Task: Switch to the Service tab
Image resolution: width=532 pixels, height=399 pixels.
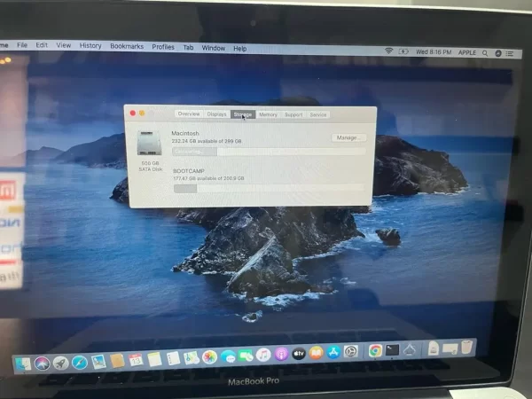Action: tap(318, 115)
